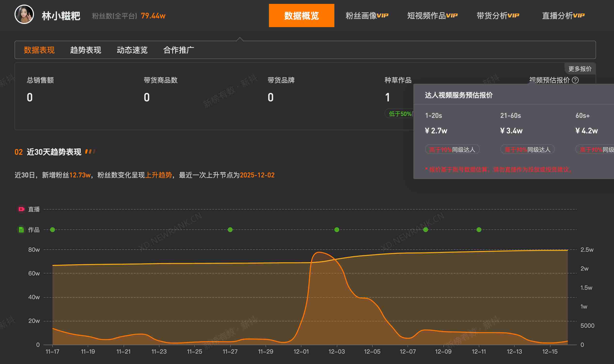This screenshot has height=364, width=614.
Task: Click the 更多报价 button
Action: click(581, 69)
